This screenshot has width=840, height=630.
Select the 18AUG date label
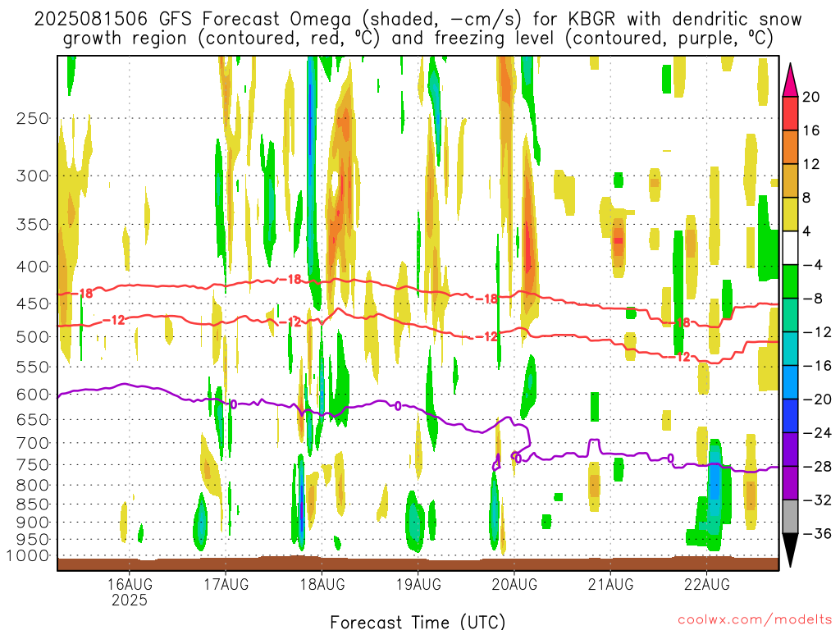(322, 584)
